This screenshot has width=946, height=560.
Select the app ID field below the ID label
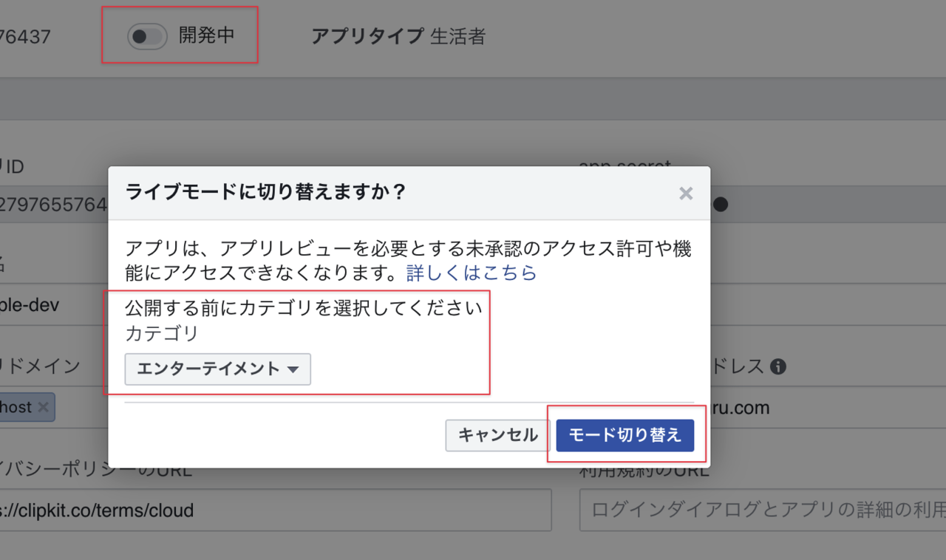(52, 204)
